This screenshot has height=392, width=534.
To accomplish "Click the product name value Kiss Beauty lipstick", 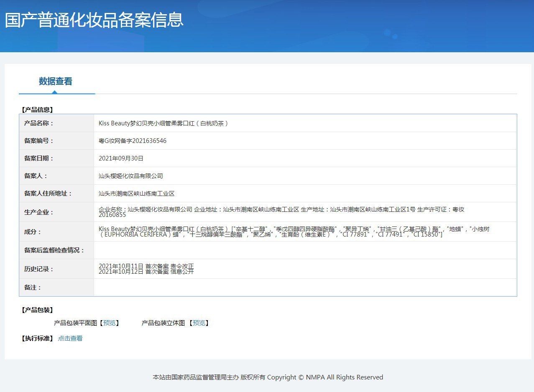I will pyautogui.click(x=164, y=123).
